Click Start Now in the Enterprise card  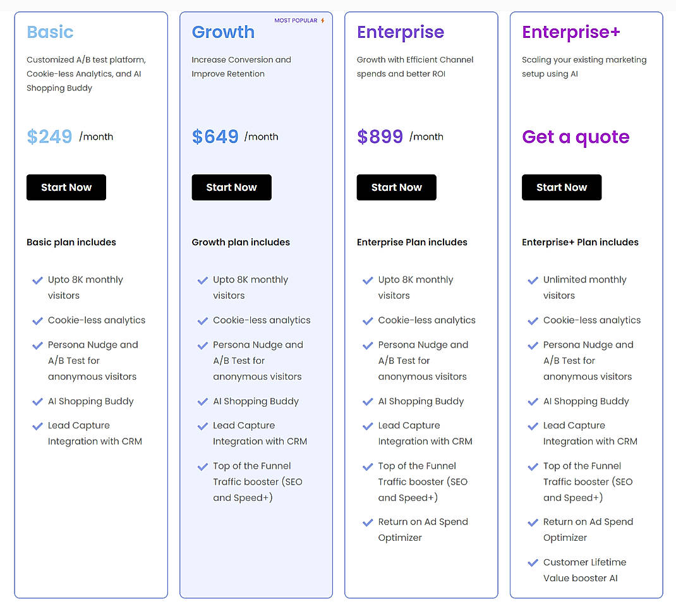[396, 187]
